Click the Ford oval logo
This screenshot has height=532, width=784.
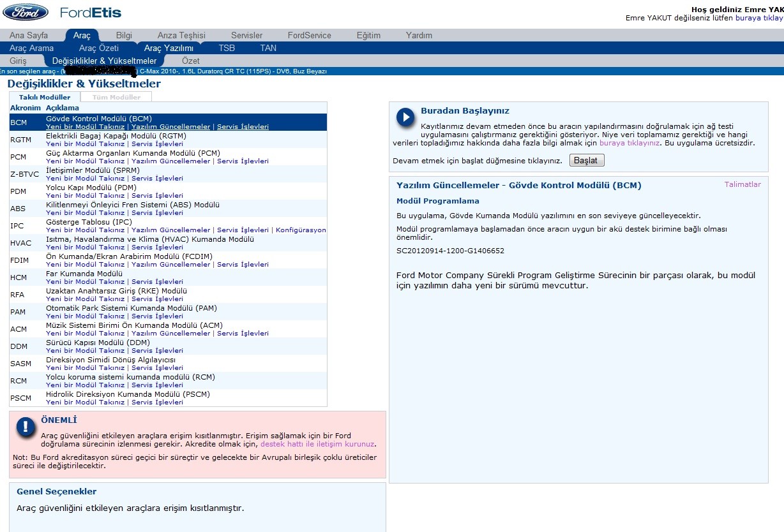point(26,12)
